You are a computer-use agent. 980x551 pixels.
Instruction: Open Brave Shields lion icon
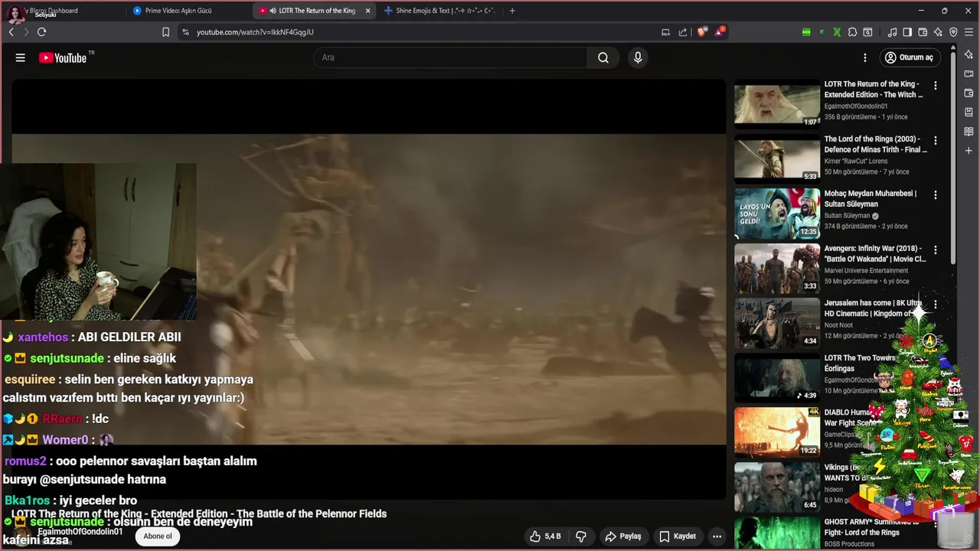[x=702, y=32]
